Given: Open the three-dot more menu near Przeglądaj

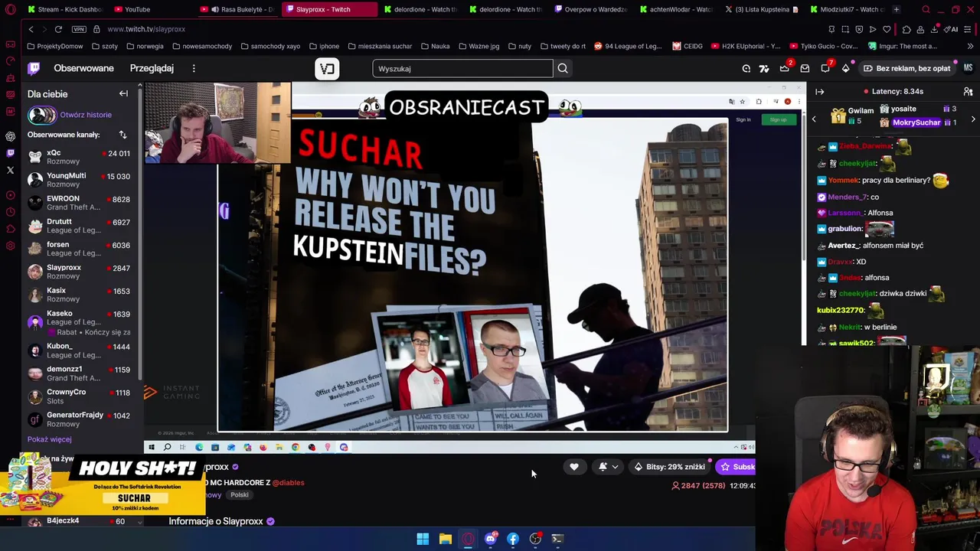Looking at the screenshot, I should coord(194,68).
